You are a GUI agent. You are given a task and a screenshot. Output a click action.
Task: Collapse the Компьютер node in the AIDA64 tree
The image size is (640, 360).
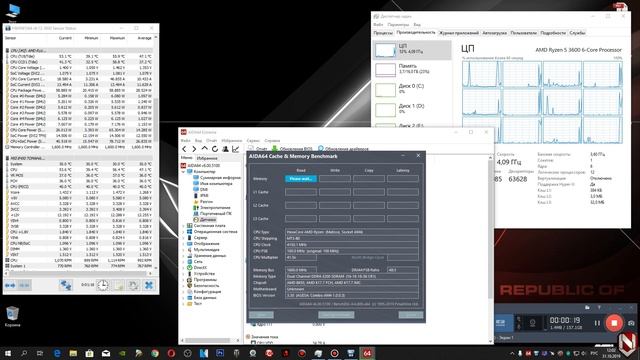(x=184, y=172)
